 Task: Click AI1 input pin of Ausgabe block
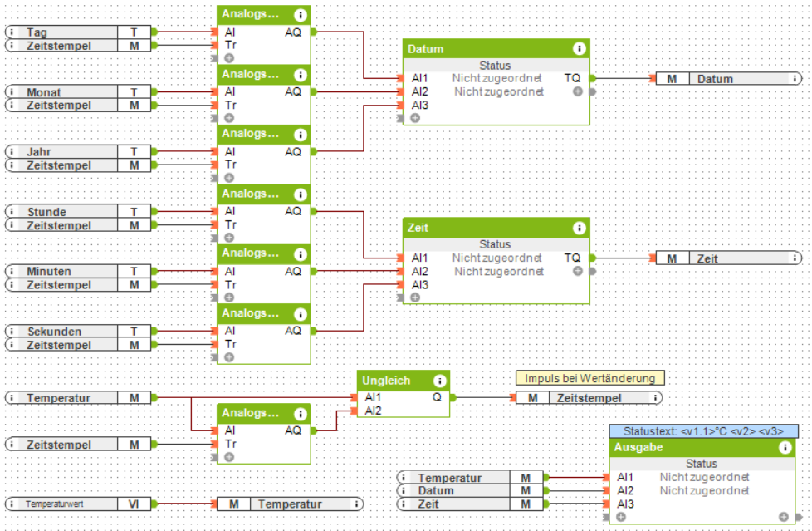click(606, 477)
